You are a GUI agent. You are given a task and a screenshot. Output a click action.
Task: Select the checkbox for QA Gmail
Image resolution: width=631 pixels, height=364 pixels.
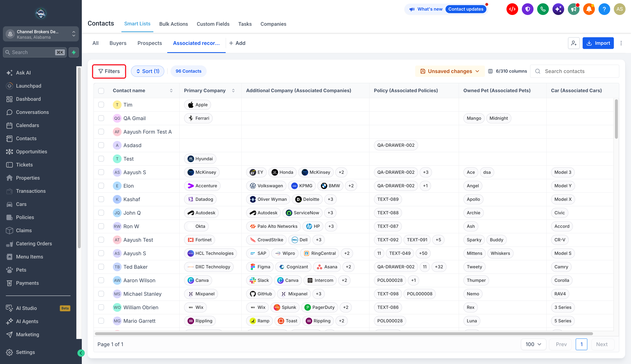101,118
